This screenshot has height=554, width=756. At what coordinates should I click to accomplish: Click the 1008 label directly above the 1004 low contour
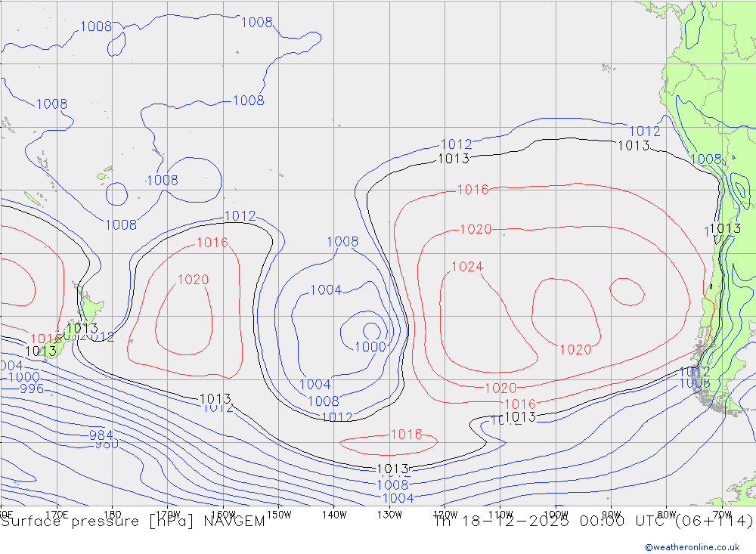pos(342,242)
